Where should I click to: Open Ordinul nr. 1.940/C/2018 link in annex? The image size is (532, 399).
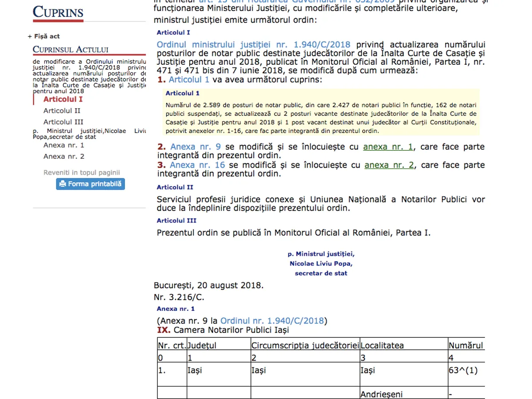[x=272, y=321]
